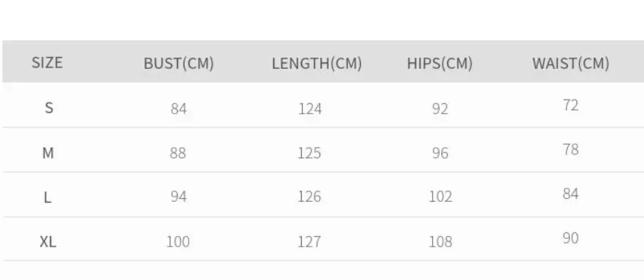The image size is (644, 280).
Task: Click the SIZE column header
Action: click(47, 63)
